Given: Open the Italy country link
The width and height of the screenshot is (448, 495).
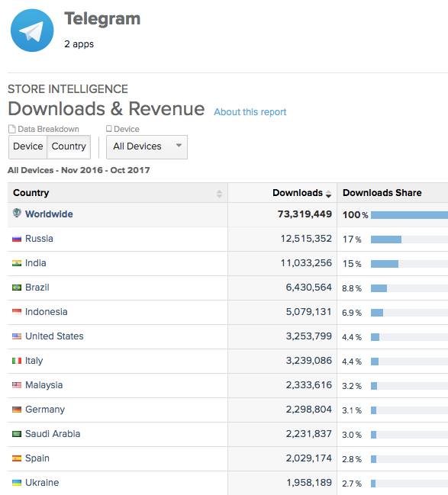Looking at the screenshot, I should pos(34,361).
